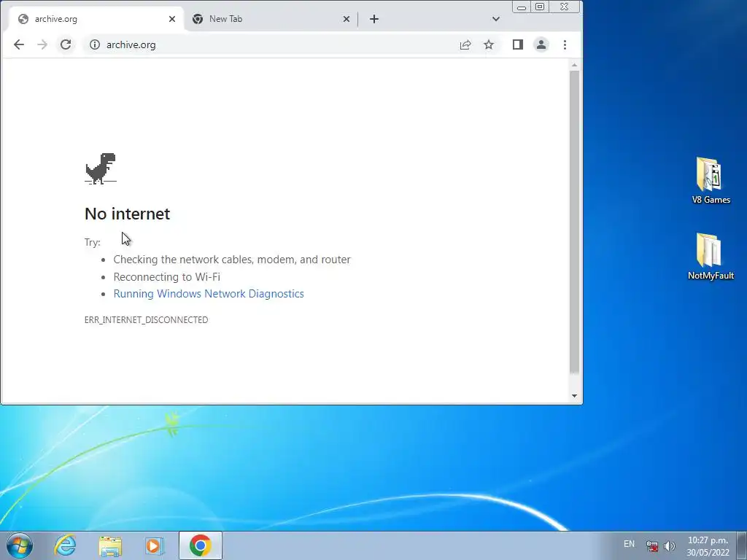Open the Chrome side panel
The height and width of the screenshot is (560, 747).
[x=518, y=44]
